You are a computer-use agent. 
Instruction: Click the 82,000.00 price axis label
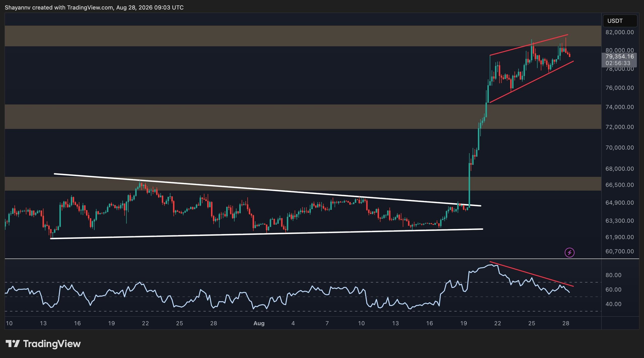[x=620, y=32]
